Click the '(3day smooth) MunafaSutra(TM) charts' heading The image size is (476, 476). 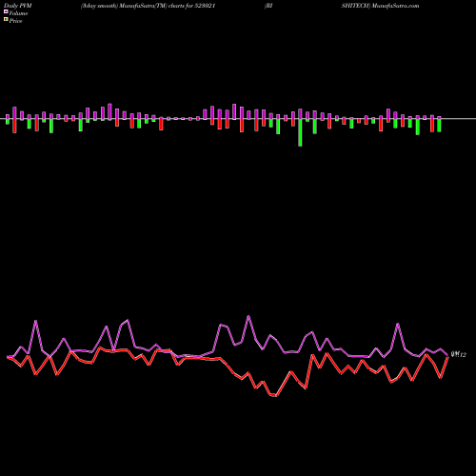click(132, 6)
